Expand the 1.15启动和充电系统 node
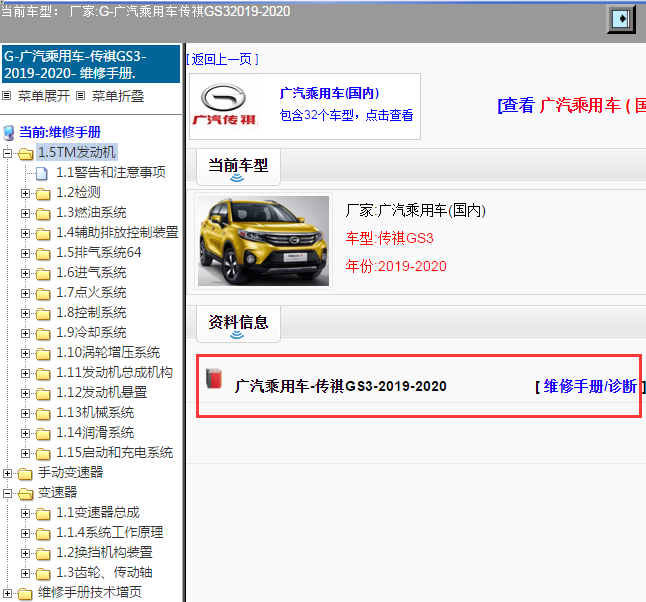 pyautogui.click(x=25, y=454)
